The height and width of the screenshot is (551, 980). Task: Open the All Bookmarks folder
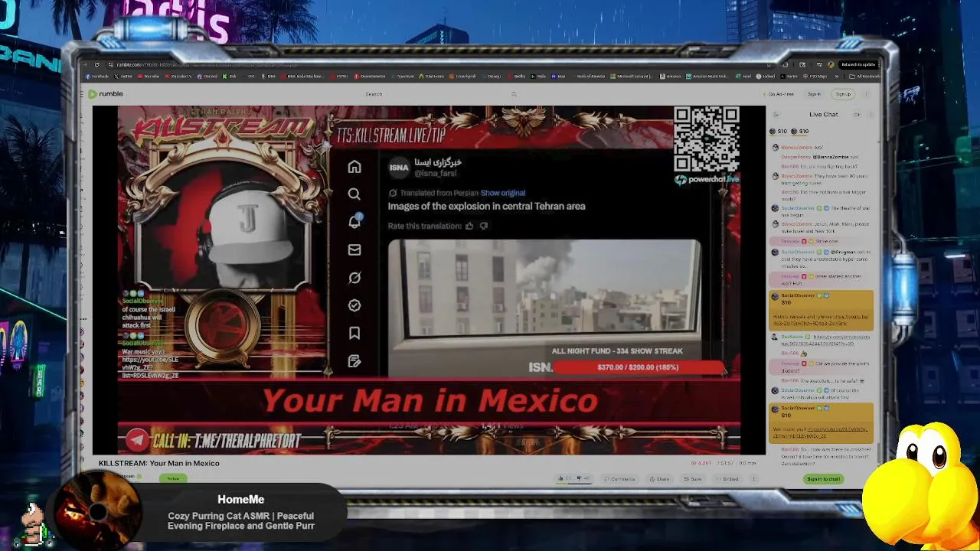tap(866, 77)
